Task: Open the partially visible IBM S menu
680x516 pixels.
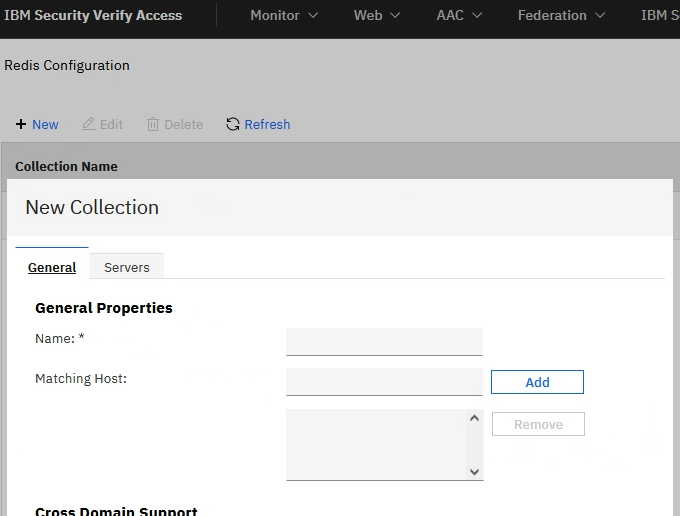Action: (x=659, y=16)
